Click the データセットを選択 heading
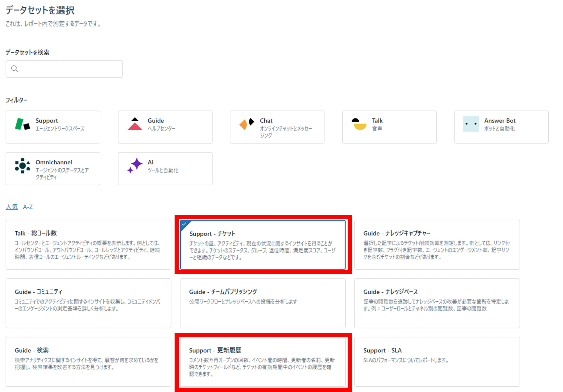The width and height of the screenshot is (563, 392). [x=40, y=10]
